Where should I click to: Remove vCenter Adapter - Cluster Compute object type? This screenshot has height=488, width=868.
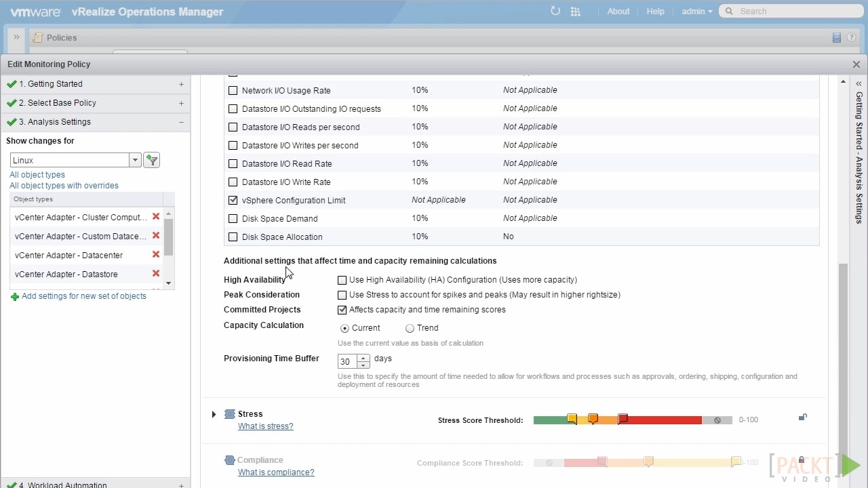[156, 217]
